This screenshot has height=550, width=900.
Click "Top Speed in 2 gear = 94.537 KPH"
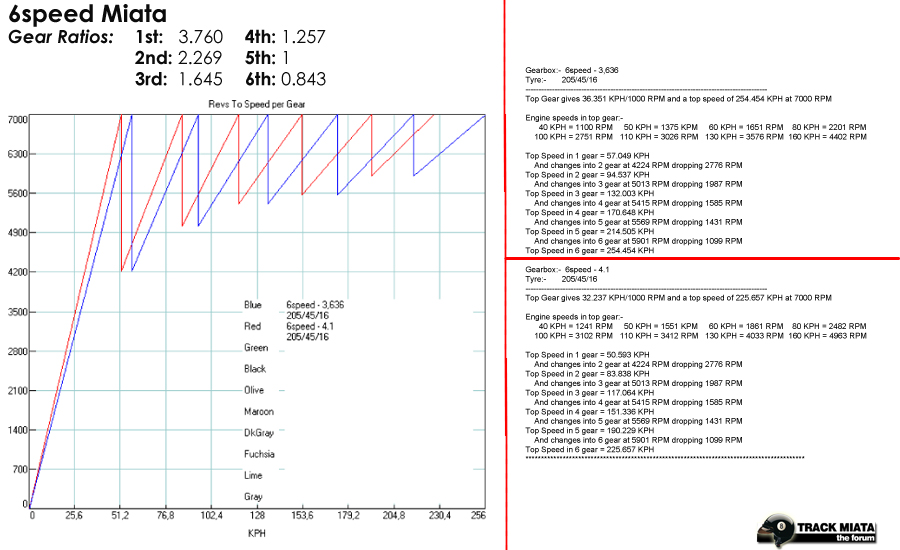pos(587,175)
